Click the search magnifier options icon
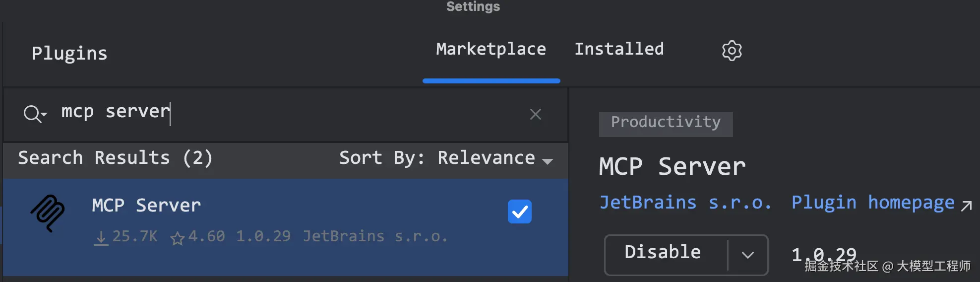 (35, 114)
